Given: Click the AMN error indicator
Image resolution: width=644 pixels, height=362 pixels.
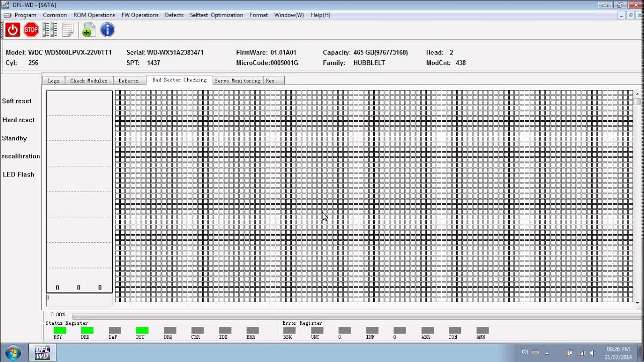Looking at the screenshot, I should [482, 330].
